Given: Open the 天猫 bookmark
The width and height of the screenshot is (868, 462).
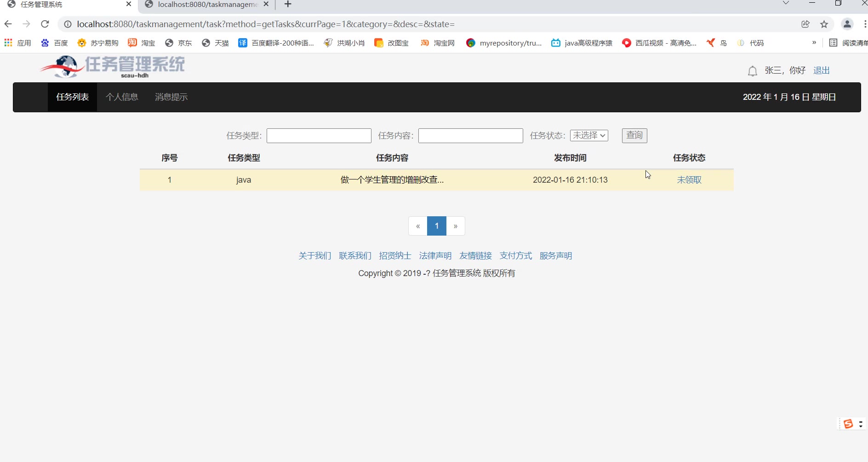Looking at the screenshot, I should [x=215, y=43].
